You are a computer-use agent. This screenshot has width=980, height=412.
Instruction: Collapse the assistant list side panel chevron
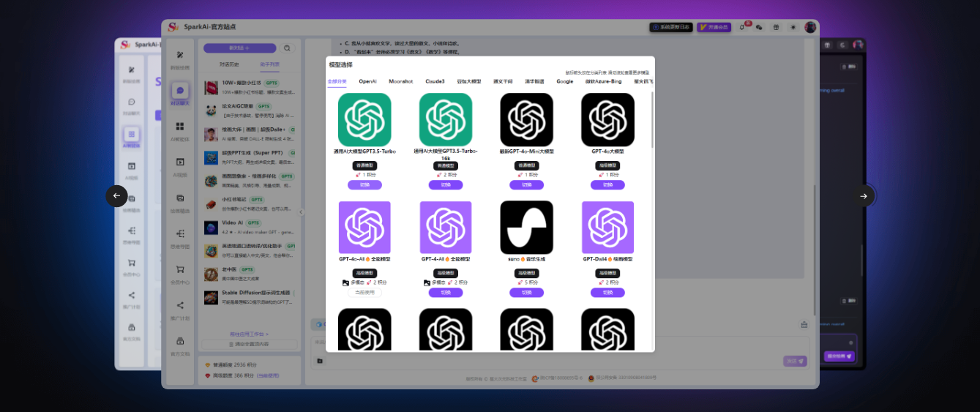tap(301, 212)
